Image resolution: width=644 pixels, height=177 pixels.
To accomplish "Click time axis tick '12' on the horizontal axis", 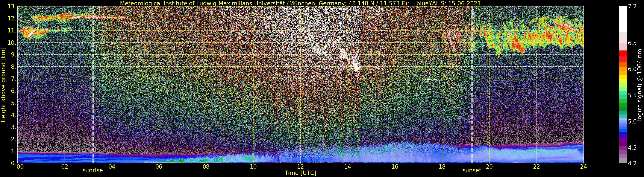I will (x=300, y=166).
